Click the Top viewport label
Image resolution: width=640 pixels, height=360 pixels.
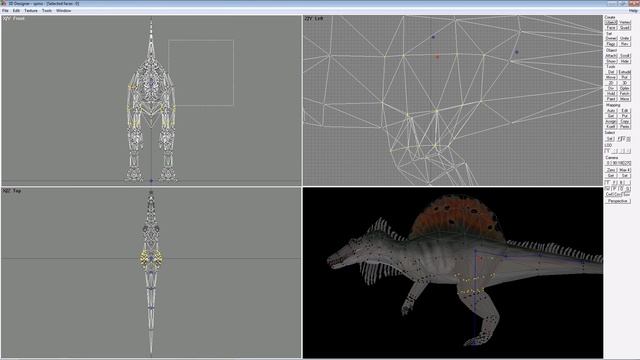(12, 191)
